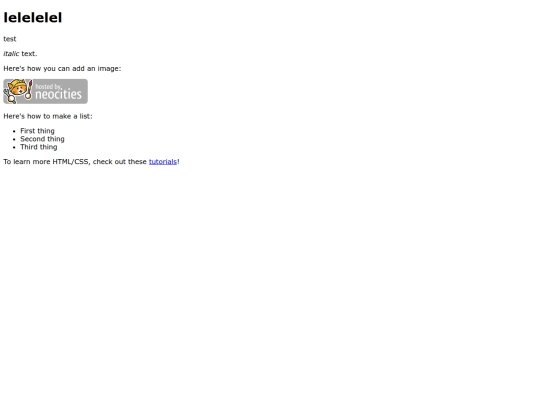This screenshot has width=540, height=405.
Task: Click the bullet beside 'Second thing'
Action: pyautogui.click(x=14, y=139)
